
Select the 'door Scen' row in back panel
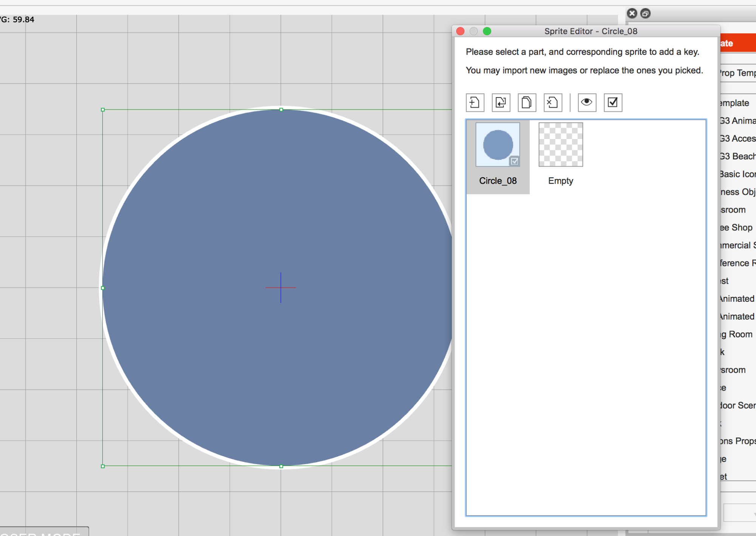738,405
